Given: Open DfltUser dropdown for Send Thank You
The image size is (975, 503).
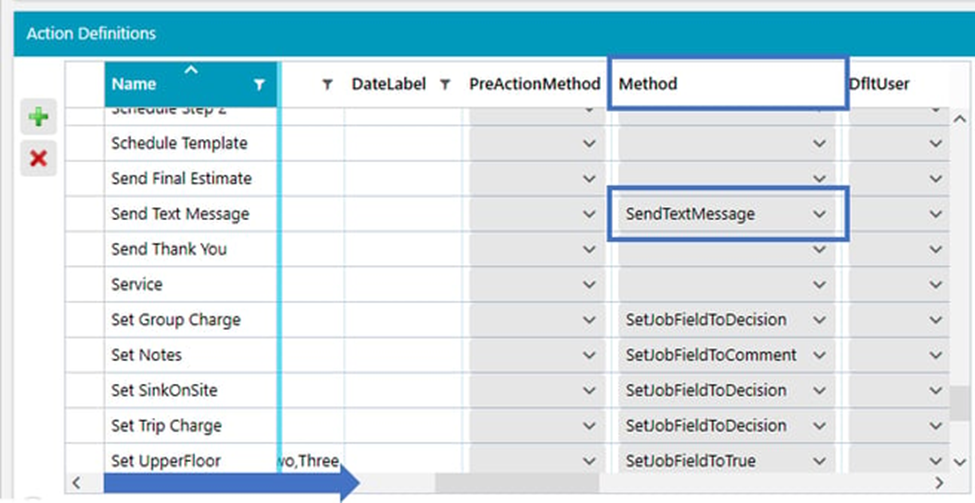Looking at the screenshot, I should (936, 249).
